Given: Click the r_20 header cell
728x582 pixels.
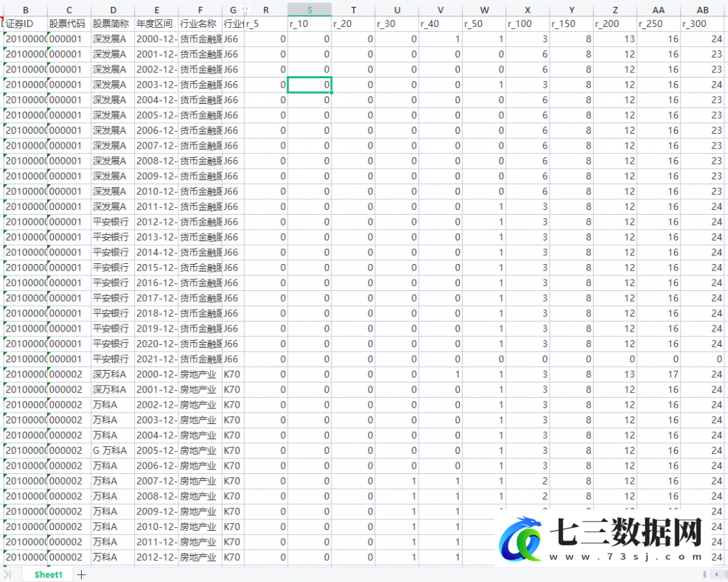Looking at the screenshot, I should pyautogui.click(x=353, y=23).
